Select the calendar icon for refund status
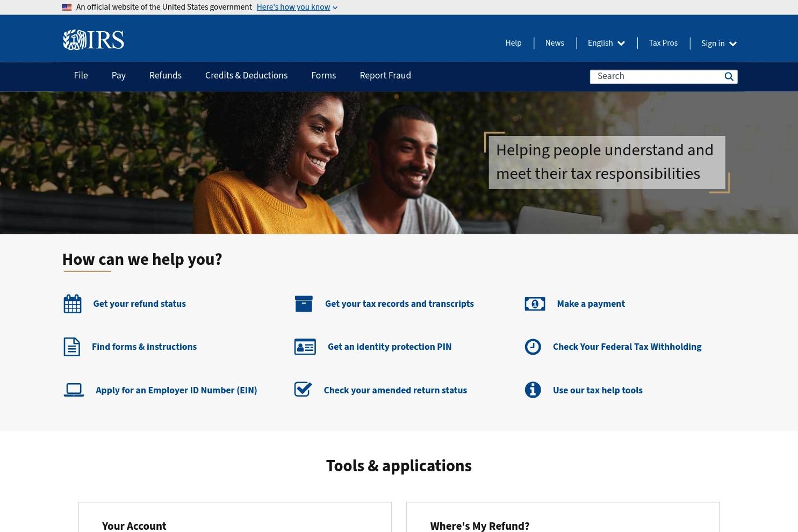Screen dimensions: 798x532 (72, 304)
